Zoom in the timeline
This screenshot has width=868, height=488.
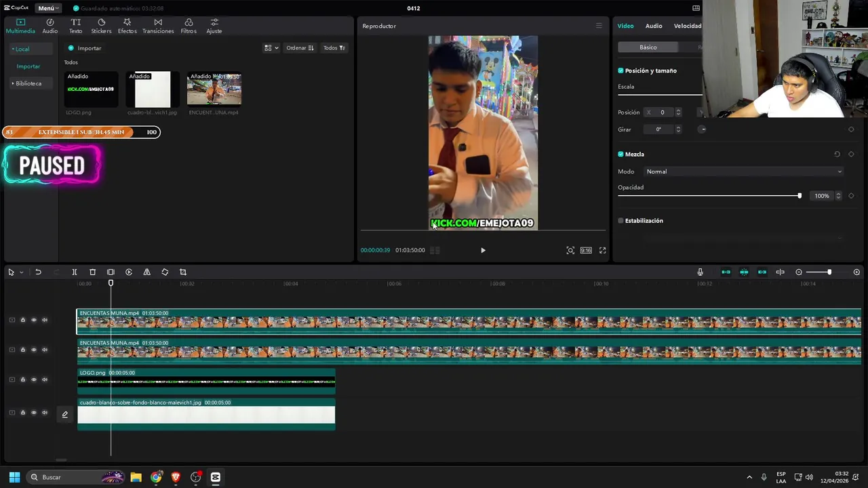coord(856,272)
